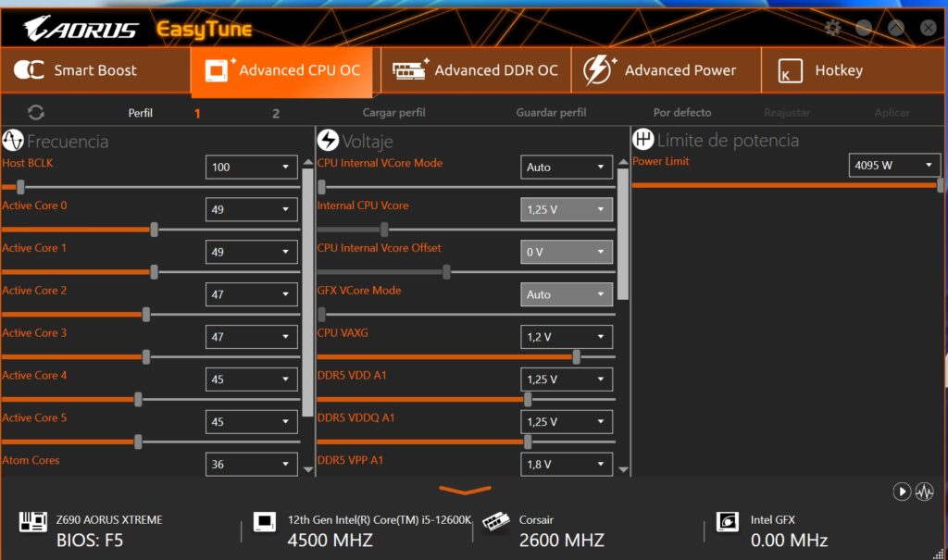This screenshot has width=948, height=560.
Task: Click the motherboard icon next to Z690 AORUS XTREME
Action: point(32,522)
